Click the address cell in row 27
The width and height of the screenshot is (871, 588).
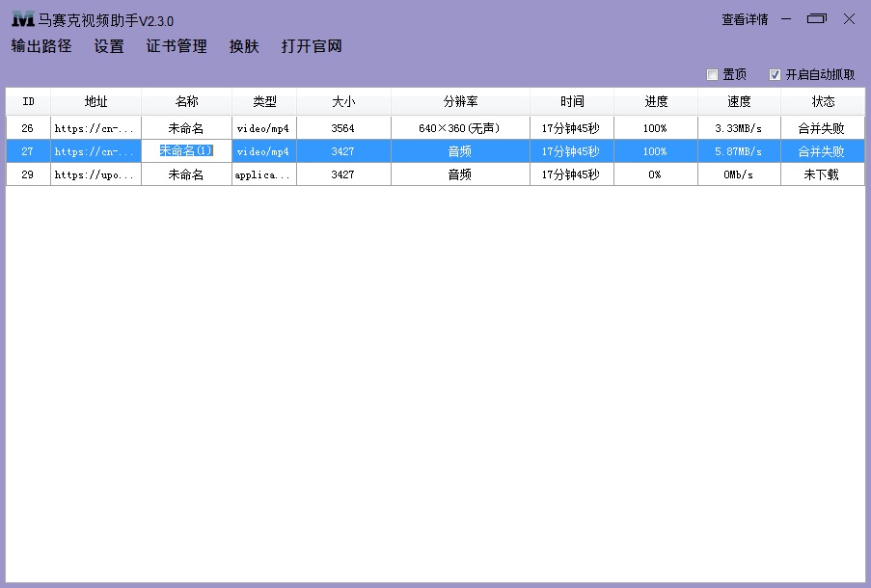click(x=95, y=151)
